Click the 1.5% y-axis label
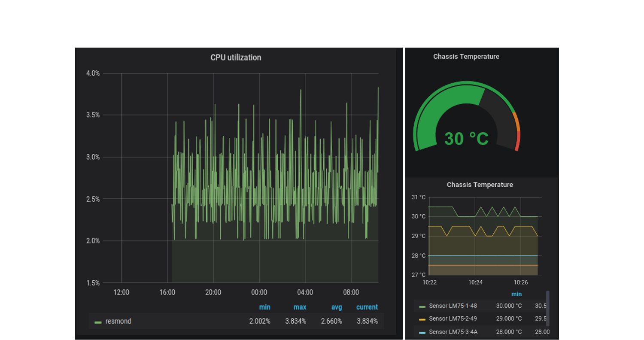 tap(93, 283)
